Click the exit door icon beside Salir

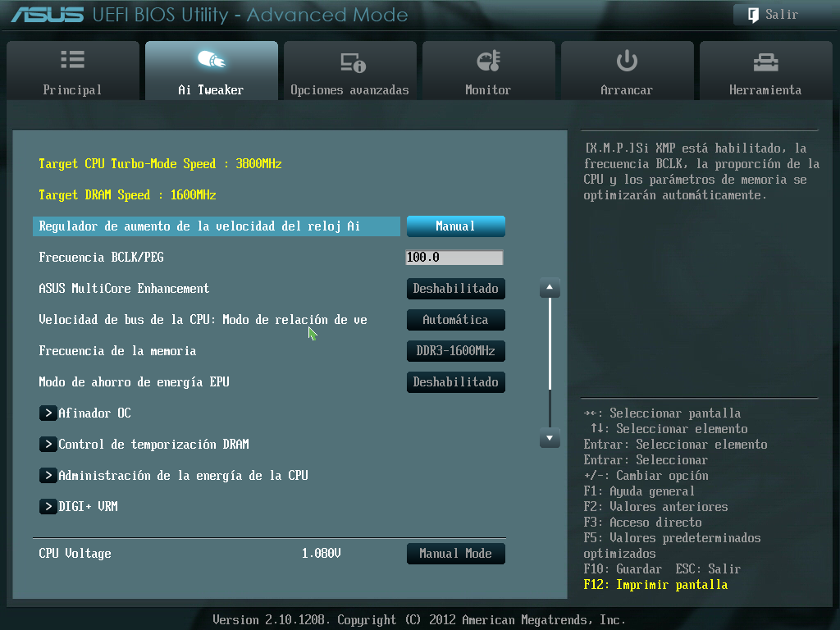[x=753, y=15]
